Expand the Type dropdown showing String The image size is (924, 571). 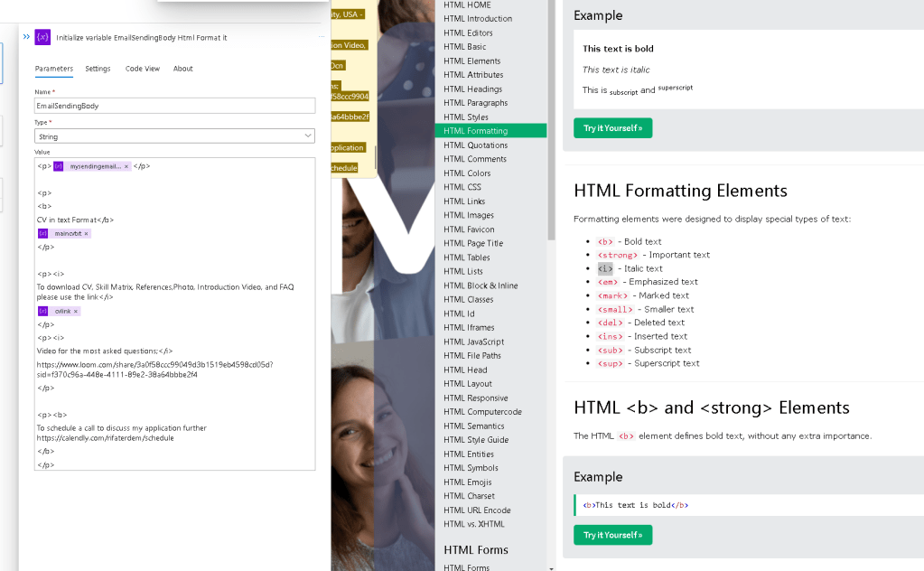(x=175, y=136)
